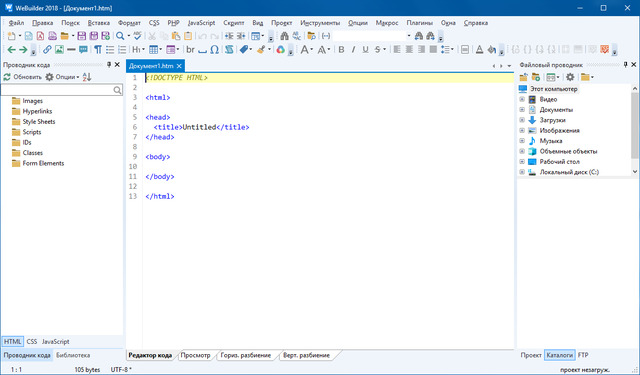Viewport: 640px width, 375px height.
Task: Select the CSS tab in Code Explorer
Action: coord(32,342)
